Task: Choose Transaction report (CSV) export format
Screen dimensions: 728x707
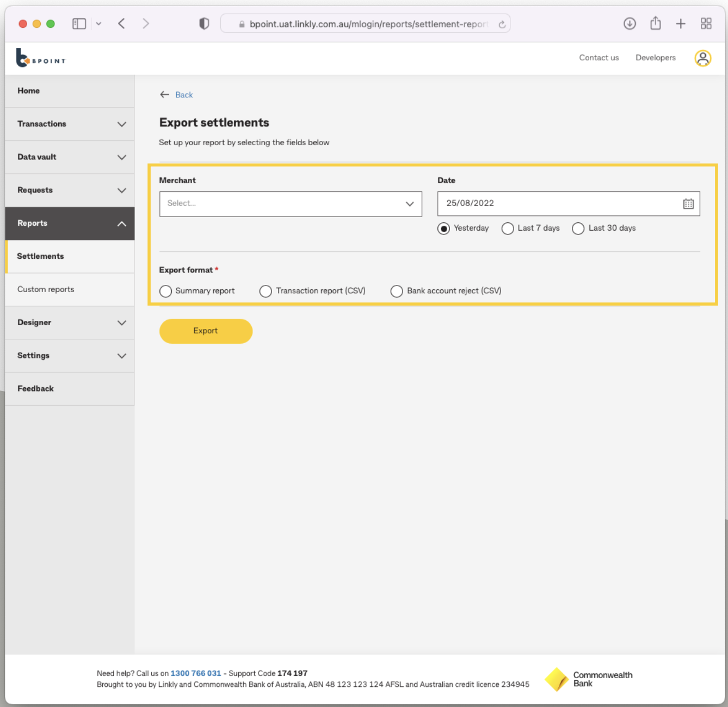Action: click(266, 291)
